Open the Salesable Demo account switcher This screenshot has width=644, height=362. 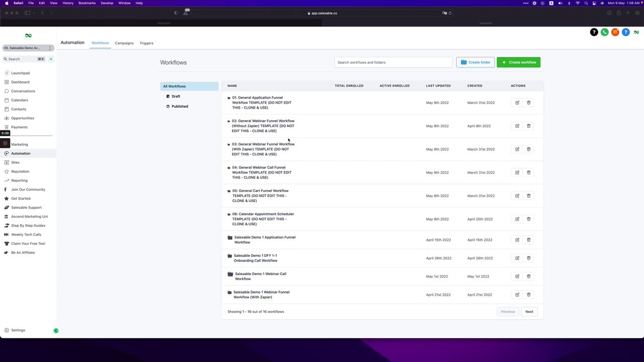[x=28, y=48]
